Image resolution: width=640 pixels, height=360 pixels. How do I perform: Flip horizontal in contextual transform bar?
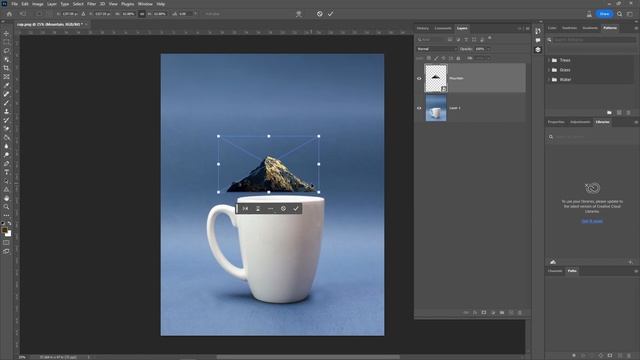click(x=245, y=209)
